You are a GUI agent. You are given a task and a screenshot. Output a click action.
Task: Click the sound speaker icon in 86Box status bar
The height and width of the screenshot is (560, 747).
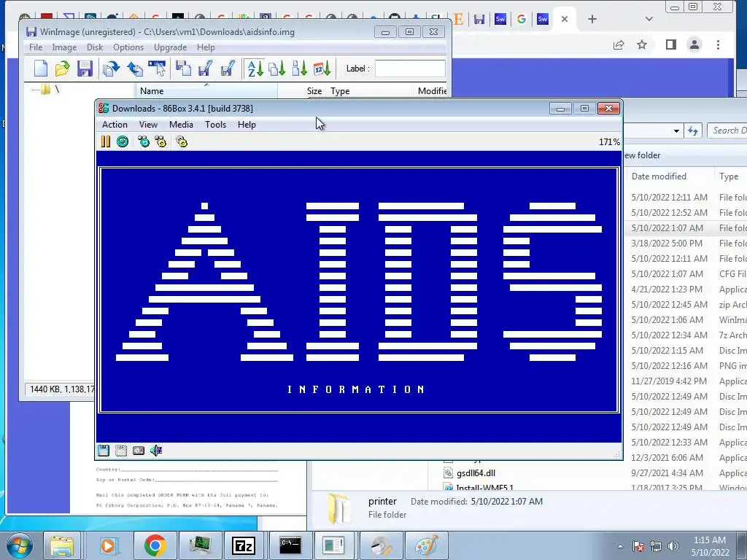pyautogui.click(x=156, y=451)
